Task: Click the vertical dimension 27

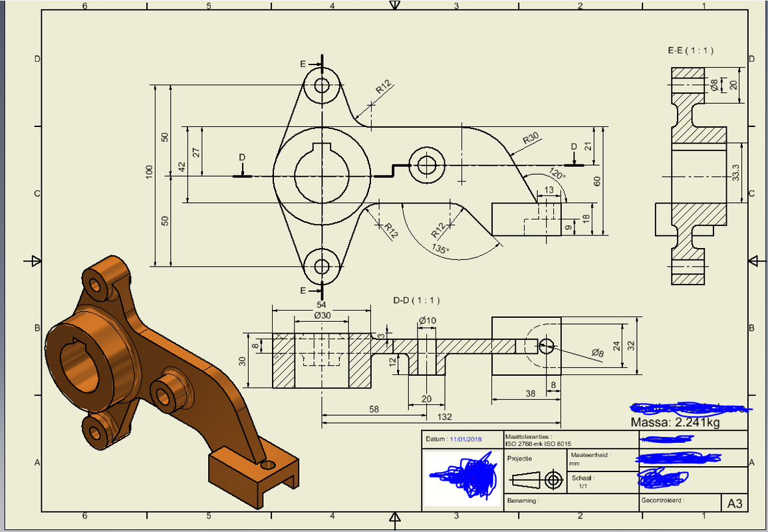Action: pyautogui.click(x=196, y=152)
